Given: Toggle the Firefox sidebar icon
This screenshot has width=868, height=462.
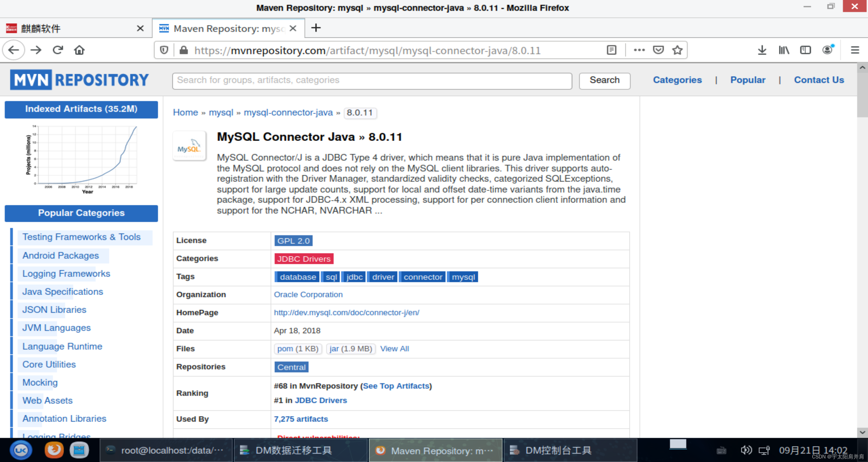Looking at the screenshot, I should [806, 50].
